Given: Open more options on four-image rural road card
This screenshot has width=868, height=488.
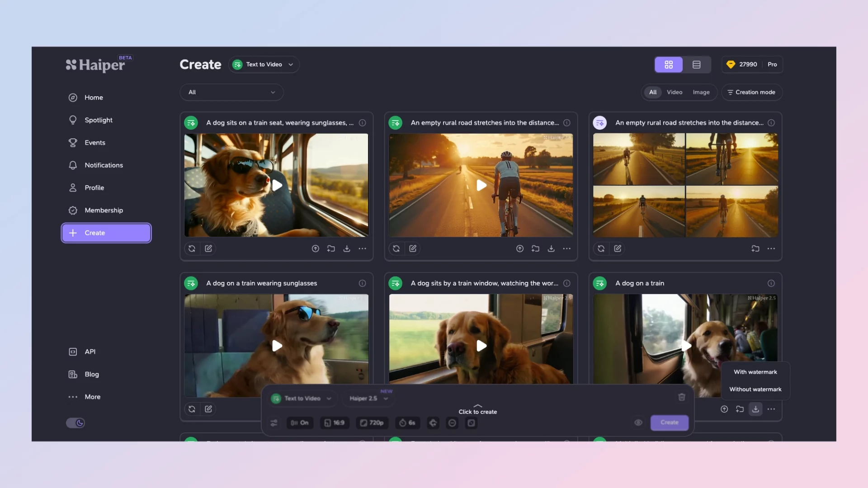Looking at the screenshot, I should [771, 249].
